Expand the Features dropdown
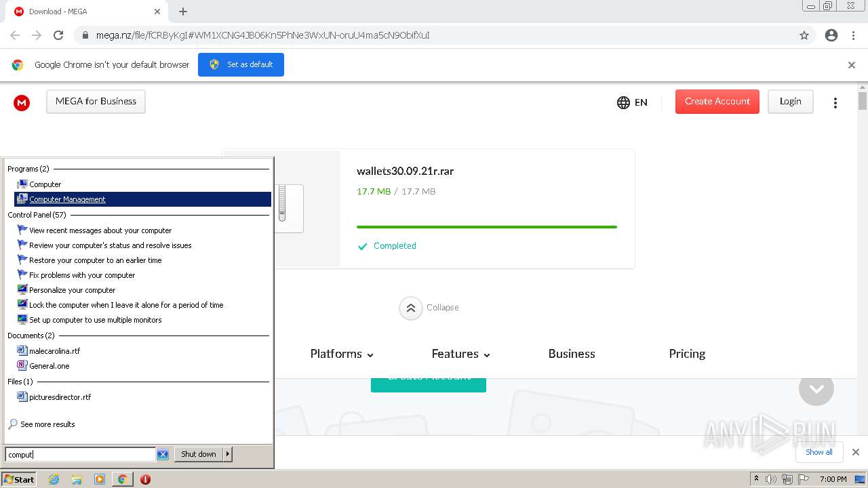 point(461,354)
